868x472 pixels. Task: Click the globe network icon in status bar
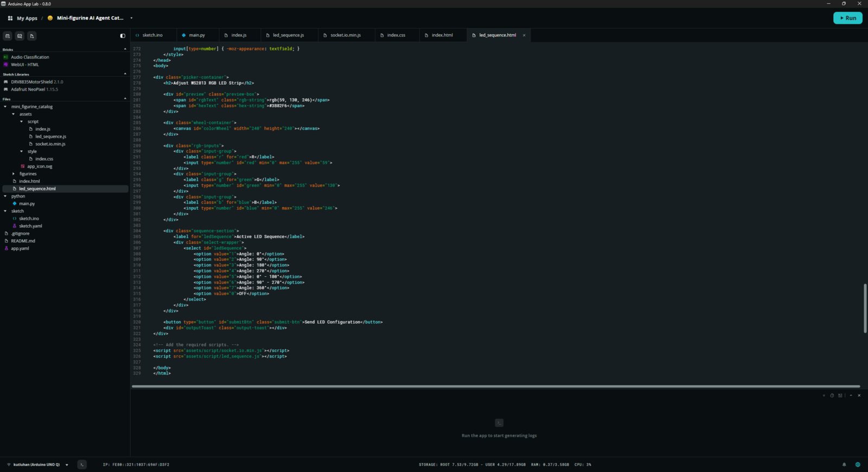858,464
